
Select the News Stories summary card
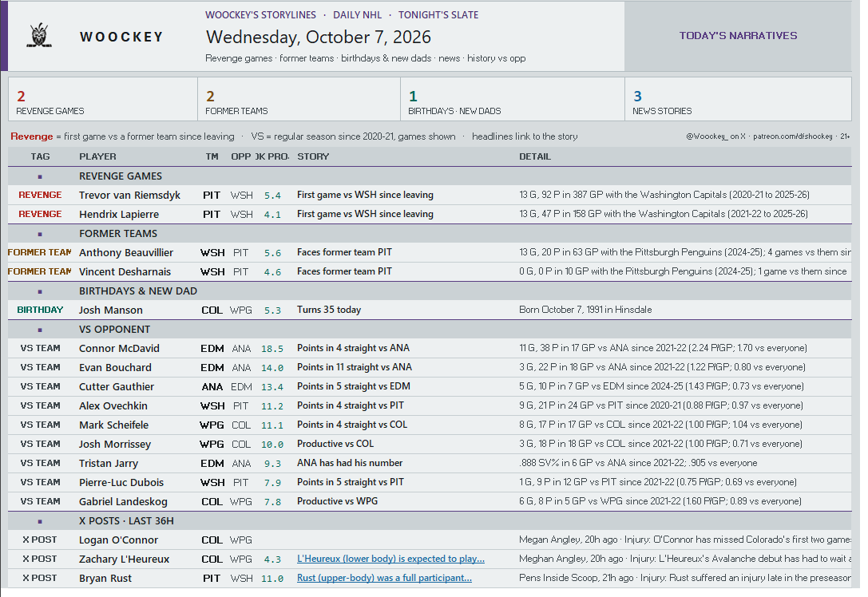[x=738, y=99]
